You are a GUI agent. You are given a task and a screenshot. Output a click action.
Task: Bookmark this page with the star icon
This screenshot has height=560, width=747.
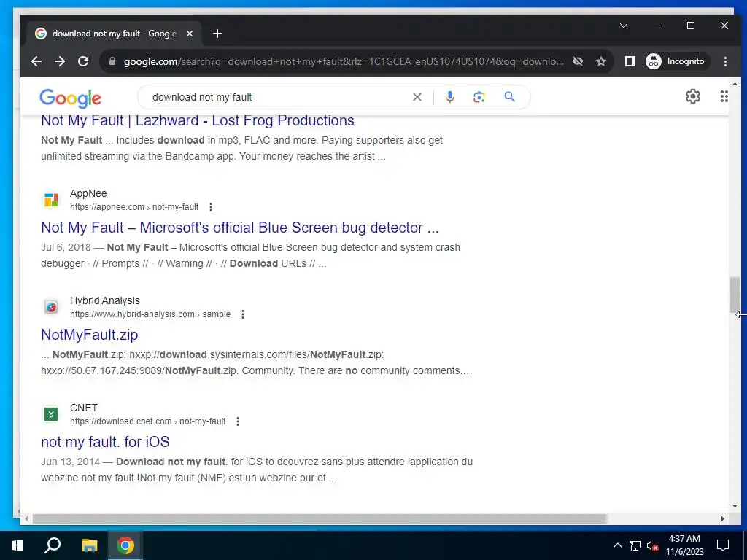[601, 61]
